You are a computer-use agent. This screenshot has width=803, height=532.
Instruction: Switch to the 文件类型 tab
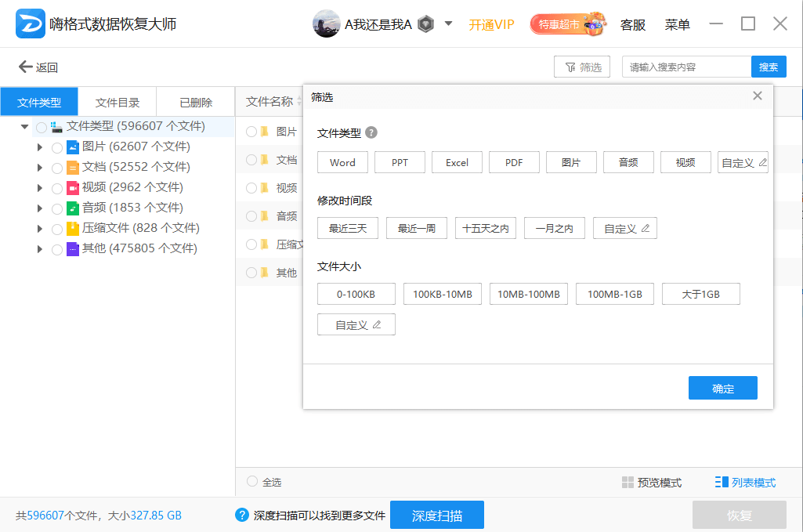point(39,102)
